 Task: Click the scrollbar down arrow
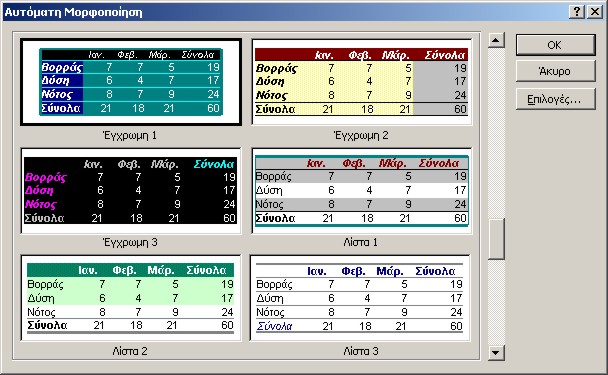pos(496,353)
